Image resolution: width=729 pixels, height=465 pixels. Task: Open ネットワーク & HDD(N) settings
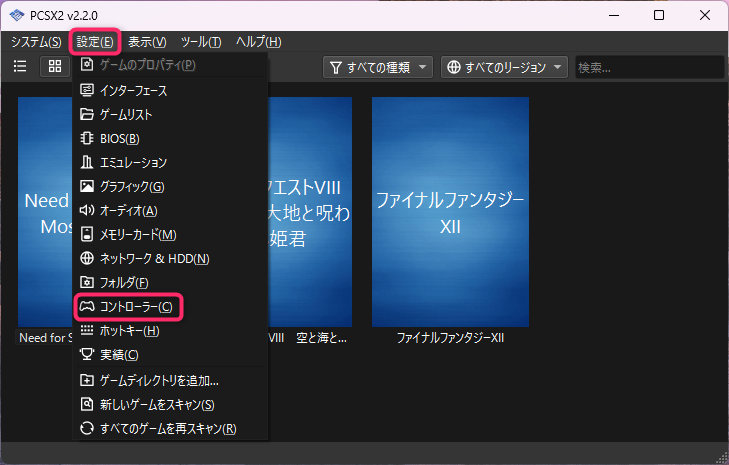tap(170, 258)
